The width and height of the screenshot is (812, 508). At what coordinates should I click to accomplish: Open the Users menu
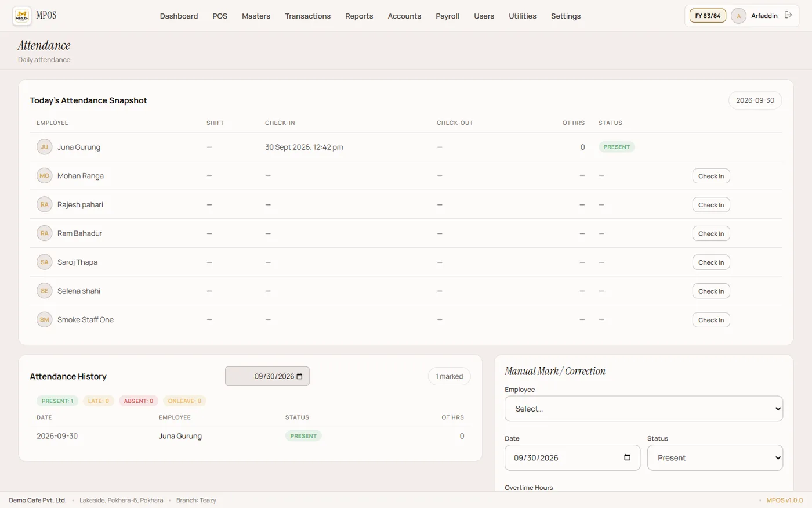point(484,16)
